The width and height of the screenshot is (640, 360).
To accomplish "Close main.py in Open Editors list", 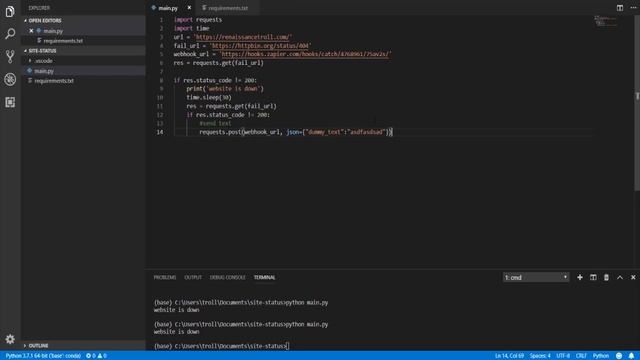I will click(31, 31).
